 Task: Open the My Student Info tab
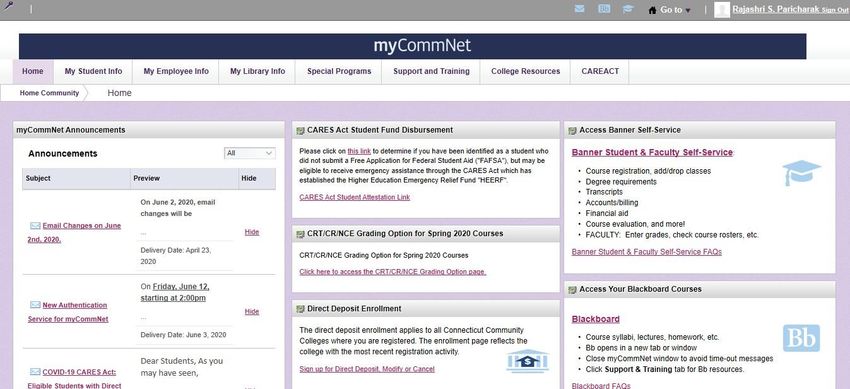point(93,72)
